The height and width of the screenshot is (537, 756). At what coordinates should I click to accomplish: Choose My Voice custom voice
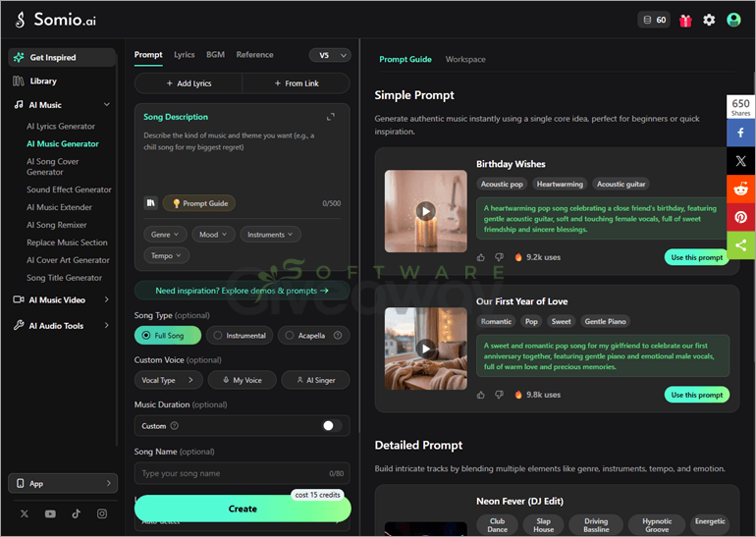(243, 380)
